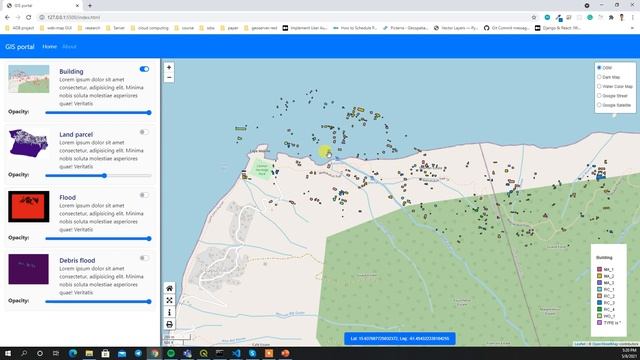Select the Google Street basemap
This screenshot has height=360, width=640.
(x=599, y=96)
